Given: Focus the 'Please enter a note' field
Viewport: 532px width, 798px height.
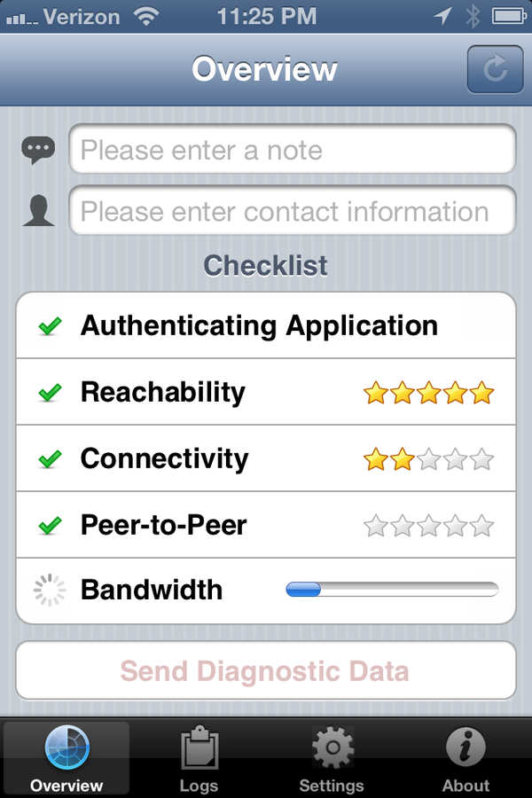Looking at the screenshot, I should pyautogui.click(x=293, y=149).
